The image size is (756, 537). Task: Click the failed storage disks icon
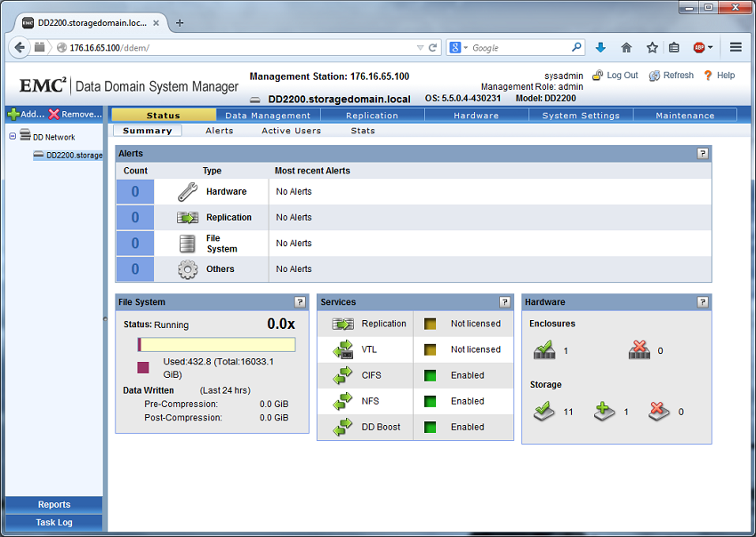click(659, 411)
